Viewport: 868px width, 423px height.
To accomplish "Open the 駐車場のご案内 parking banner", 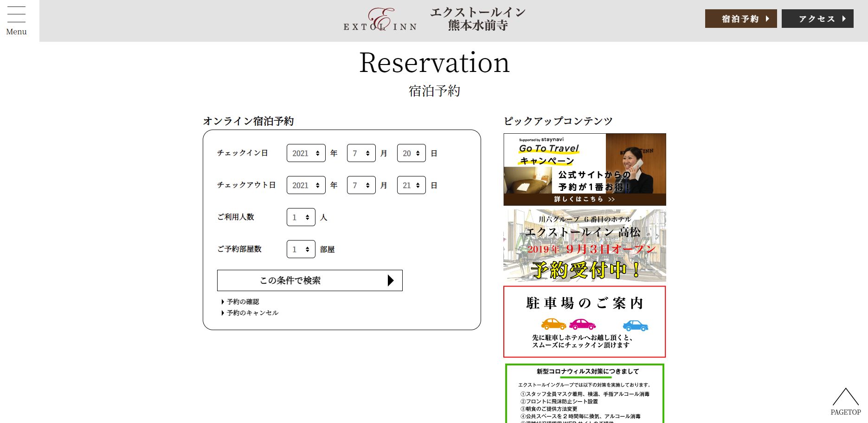I will pyautogui.click(x=585, y=322).
